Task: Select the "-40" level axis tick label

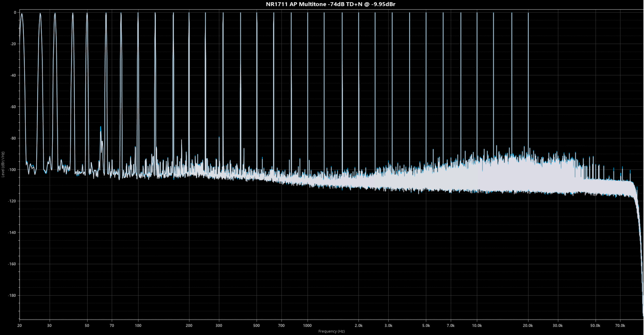Action: pos(13,75)
